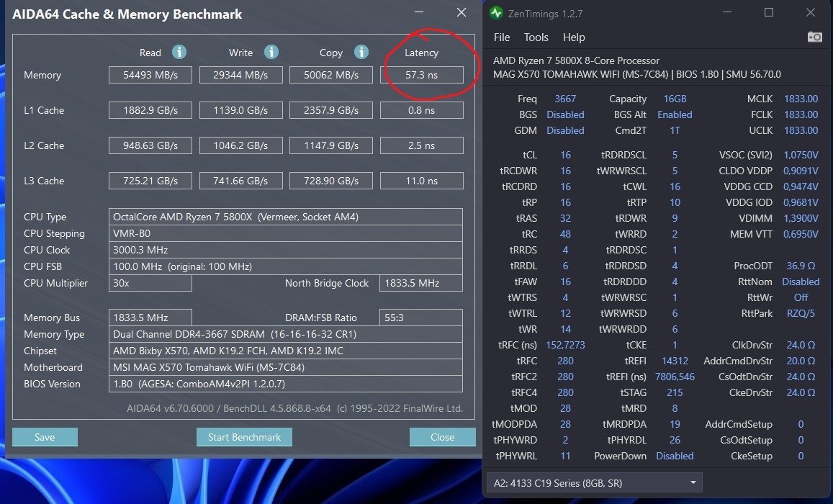
Task: Click the VDIMM value 1,3900V
Action: 801,218
